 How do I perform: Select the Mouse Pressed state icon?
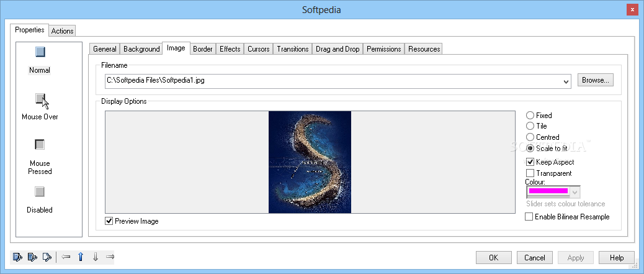[40, 145]
